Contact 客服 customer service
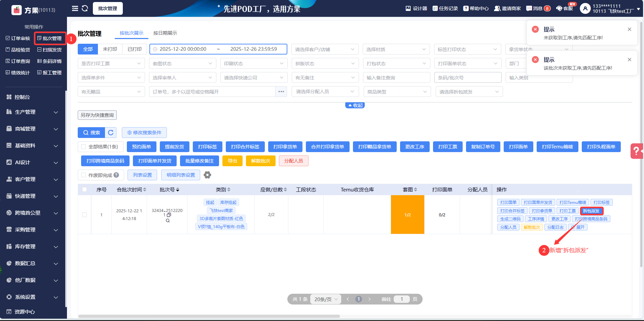This screenshot has height=321, width=644. (x=565, y=8)
